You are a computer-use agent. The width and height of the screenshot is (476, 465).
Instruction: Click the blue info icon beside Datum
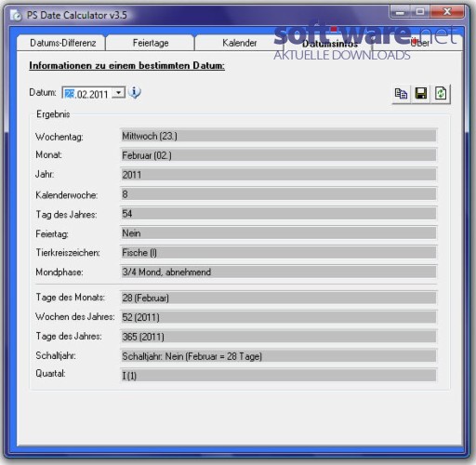pyautogui.click(x=135, y=92)
